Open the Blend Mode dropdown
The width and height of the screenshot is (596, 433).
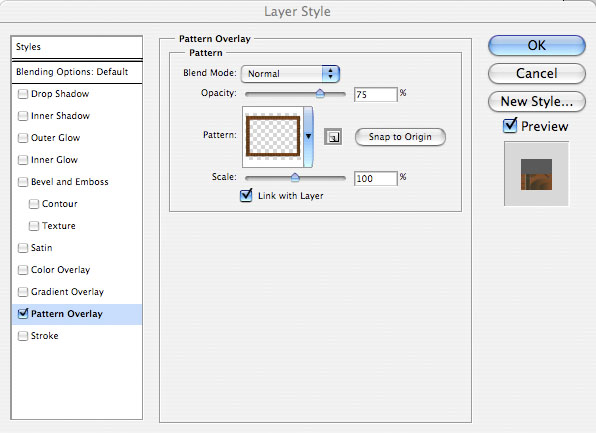290,74
